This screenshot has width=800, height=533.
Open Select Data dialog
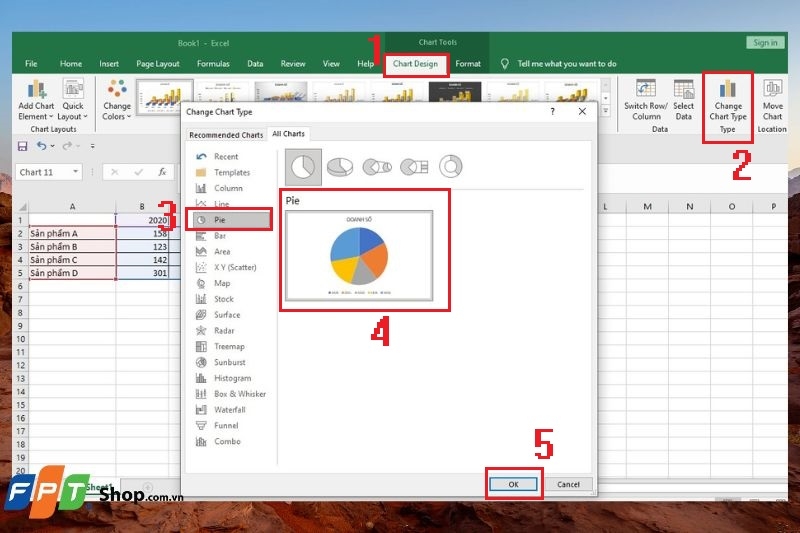click(x=683, y=100)
